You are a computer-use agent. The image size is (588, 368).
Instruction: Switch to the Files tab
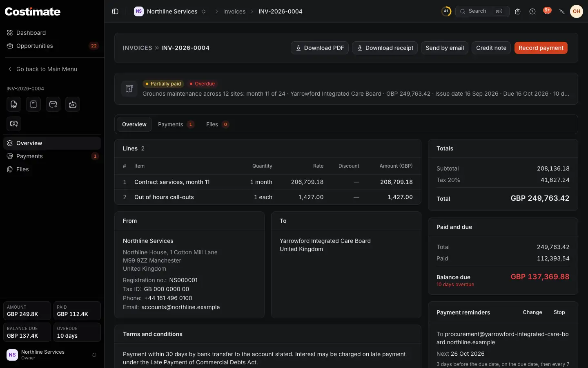click(x=217, y=124)
